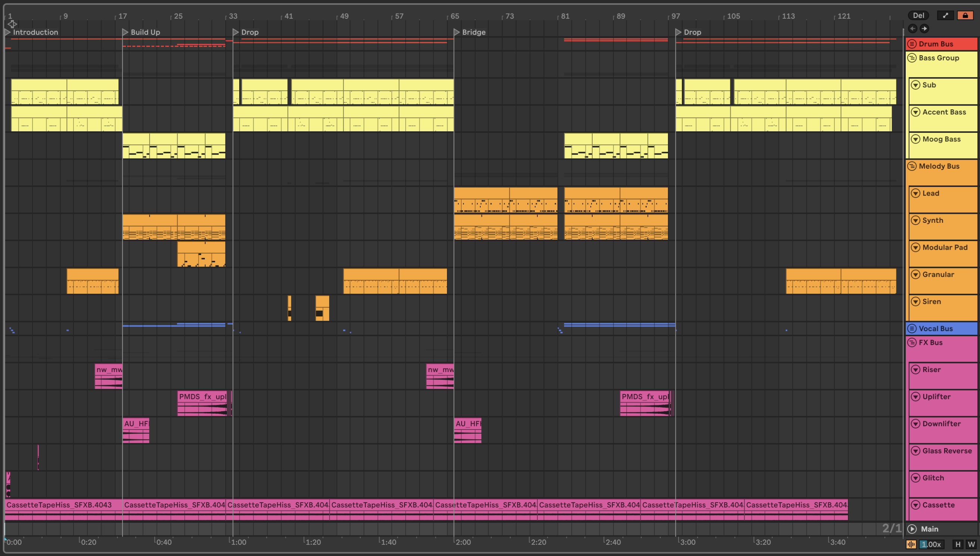
Task: Click the 1.00x zoom factor slider
Action: pyautogui.click(x=931, y=544)
